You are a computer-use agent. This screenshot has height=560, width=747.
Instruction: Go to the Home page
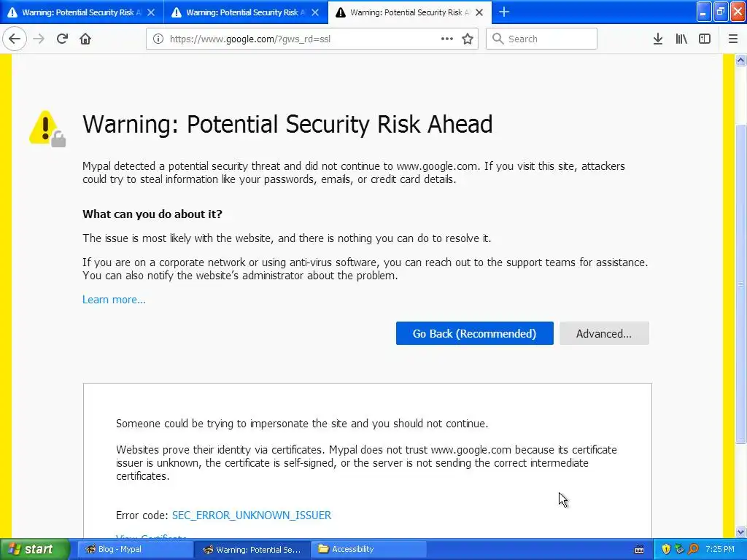(x=85, y=39)
